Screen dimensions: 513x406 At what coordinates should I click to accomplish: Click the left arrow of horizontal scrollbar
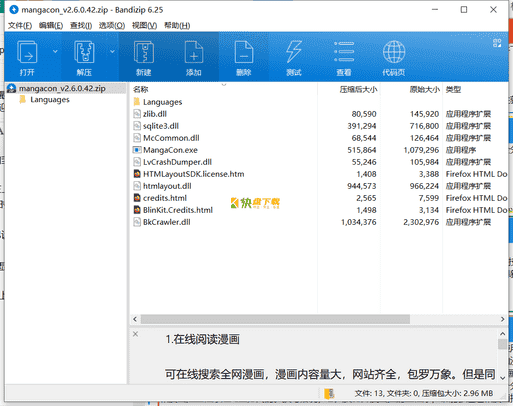135,319
